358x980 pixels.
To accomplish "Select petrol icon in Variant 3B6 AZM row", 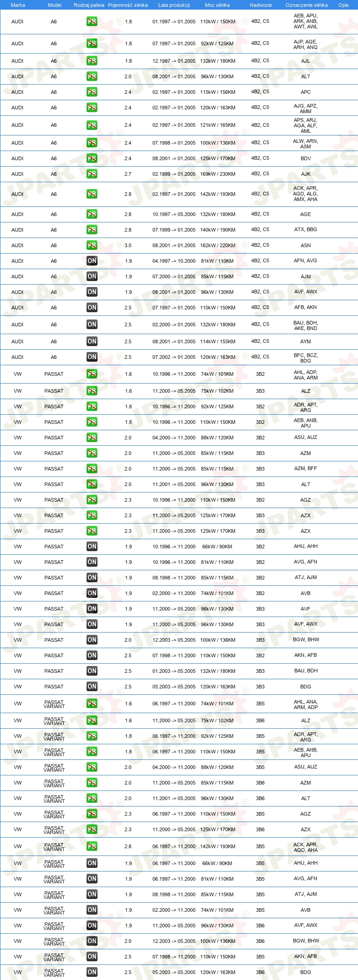I will [92, 783].
